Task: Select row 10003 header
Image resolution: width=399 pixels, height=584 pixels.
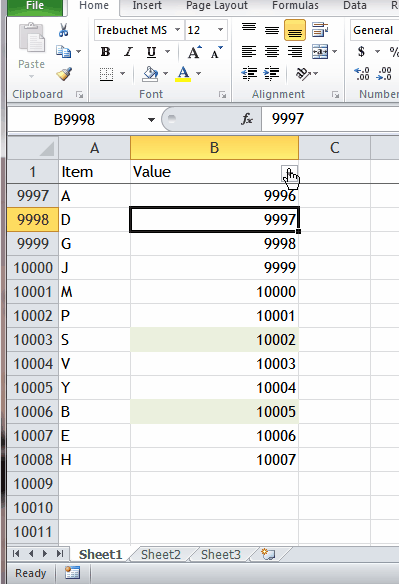Action: (x=33, y=340)
